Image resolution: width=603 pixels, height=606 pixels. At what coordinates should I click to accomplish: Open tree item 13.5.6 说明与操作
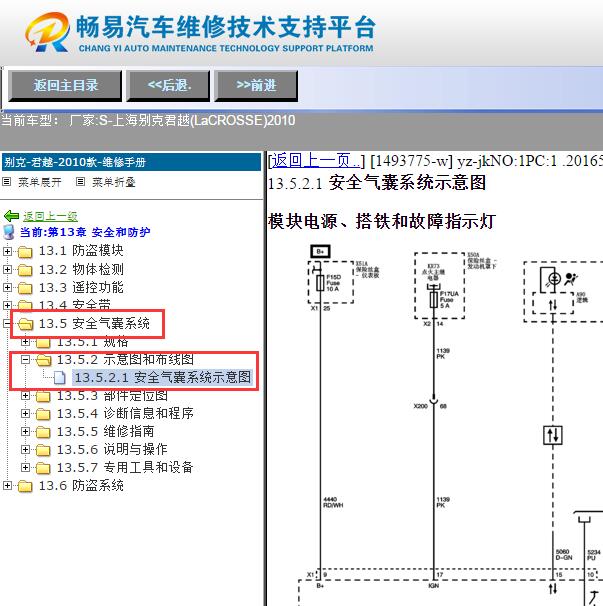pos(112,449)
